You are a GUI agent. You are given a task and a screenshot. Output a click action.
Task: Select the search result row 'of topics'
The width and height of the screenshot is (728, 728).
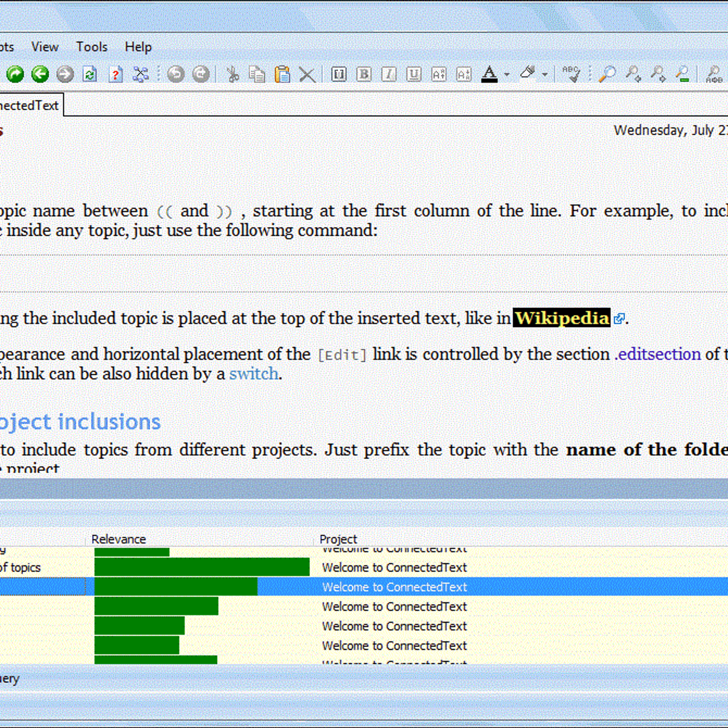click(364, 567)
